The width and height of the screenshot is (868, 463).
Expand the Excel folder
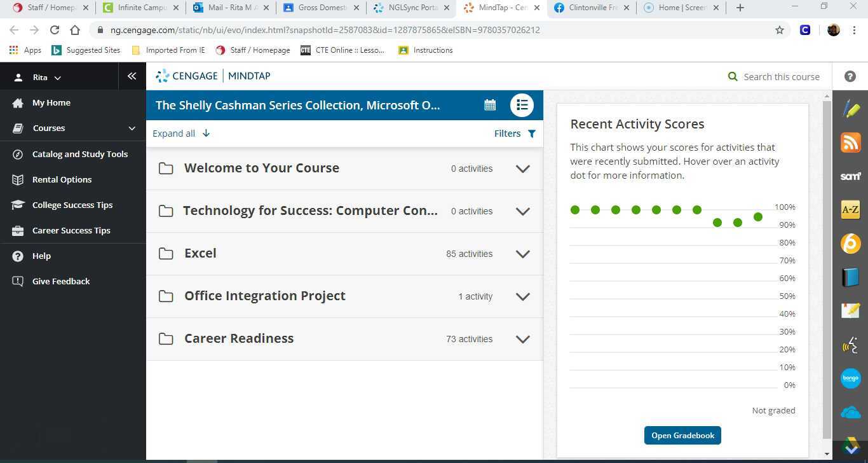point(522,254)
